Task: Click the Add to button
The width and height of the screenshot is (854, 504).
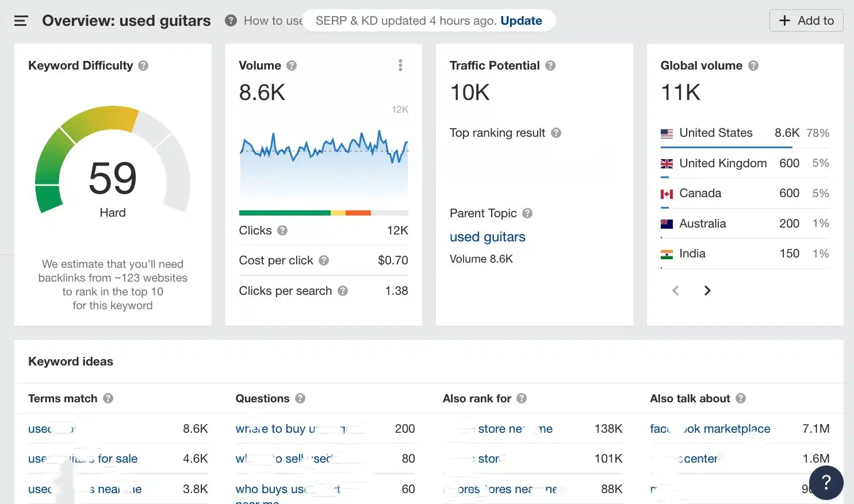Action: [806, 20]
